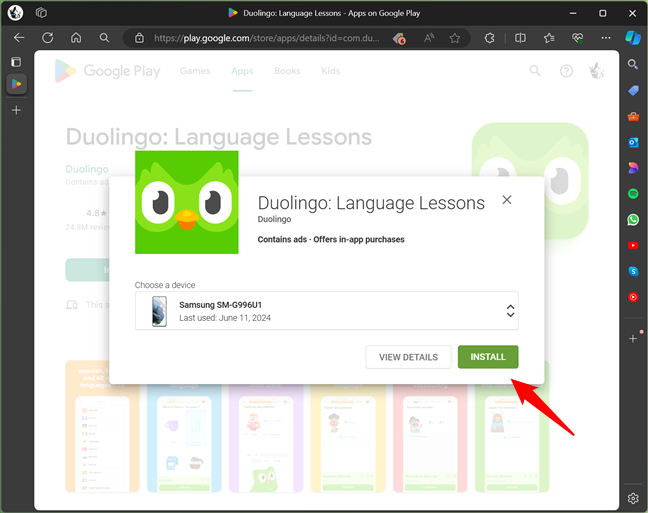This screenshot has height=513, width=648.
Task: Open sidebar Search icon
Action: [x=633, y=64]
